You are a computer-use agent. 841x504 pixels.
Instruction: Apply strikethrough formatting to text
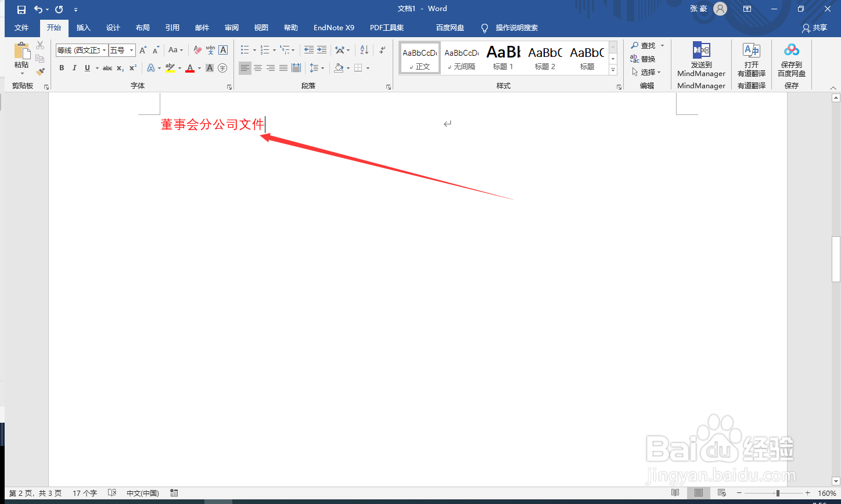tap(107, 68)
